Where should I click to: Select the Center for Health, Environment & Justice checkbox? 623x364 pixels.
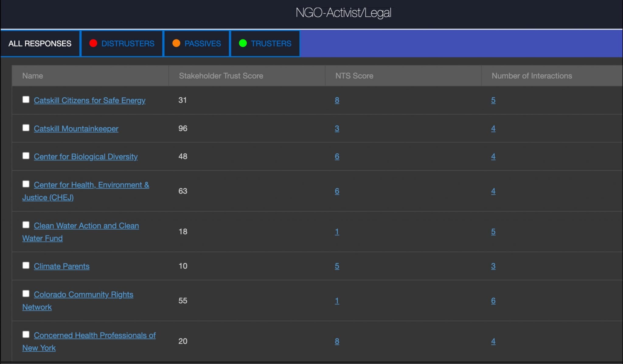(26, 184)
